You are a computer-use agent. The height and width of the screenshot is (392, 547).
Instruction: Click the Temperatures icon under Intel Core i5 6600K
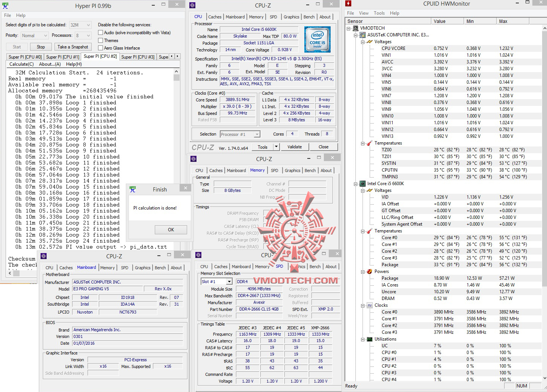coord(370,231)
